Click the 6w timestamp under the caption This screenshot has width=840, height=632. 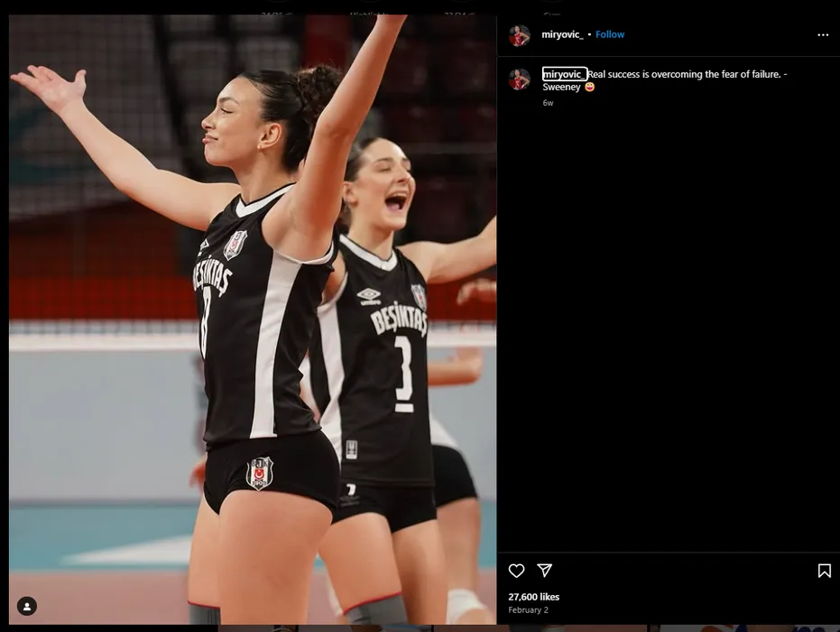(x=548, y=103)
